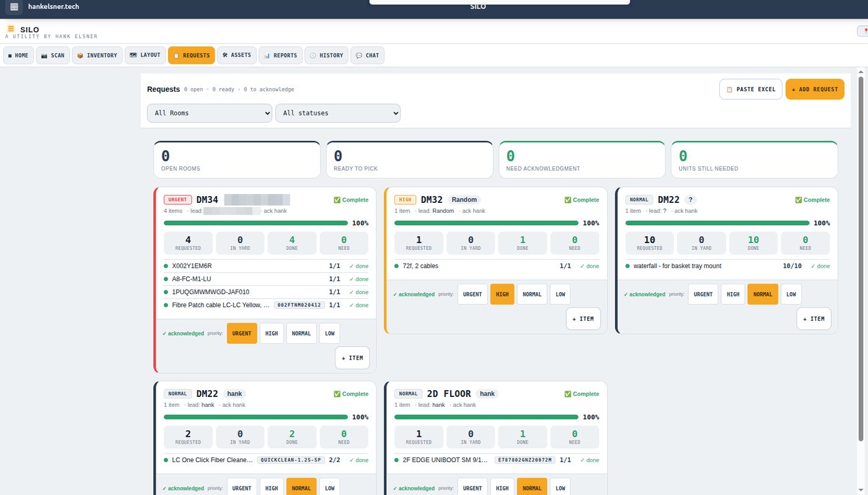
Task: Click the Add Request button
Action: click(x=815, y=89)
